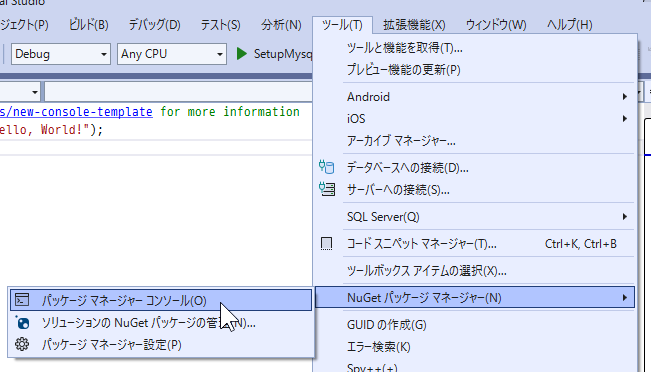651x372 pixels.
Task: Click the Package Manager Console icon
Action: [x=22, y=300]
